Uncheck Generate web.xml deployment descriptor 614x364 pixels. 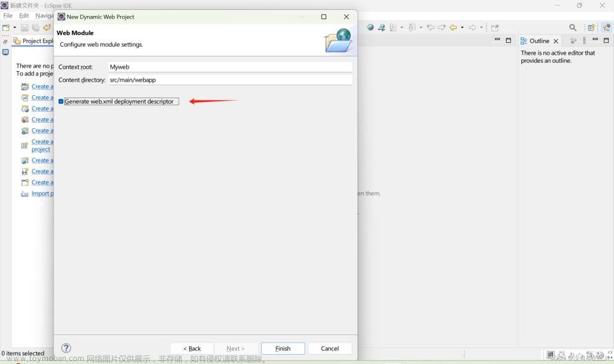pyautogui.click(x=61, y=101)
